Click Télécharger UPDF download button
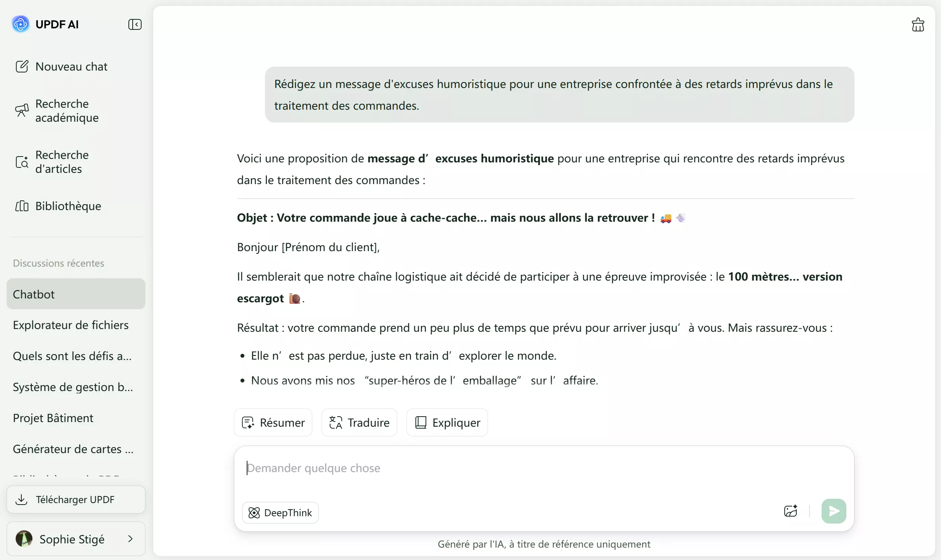The width and height of the screenshot is (941, 560). 76,500
